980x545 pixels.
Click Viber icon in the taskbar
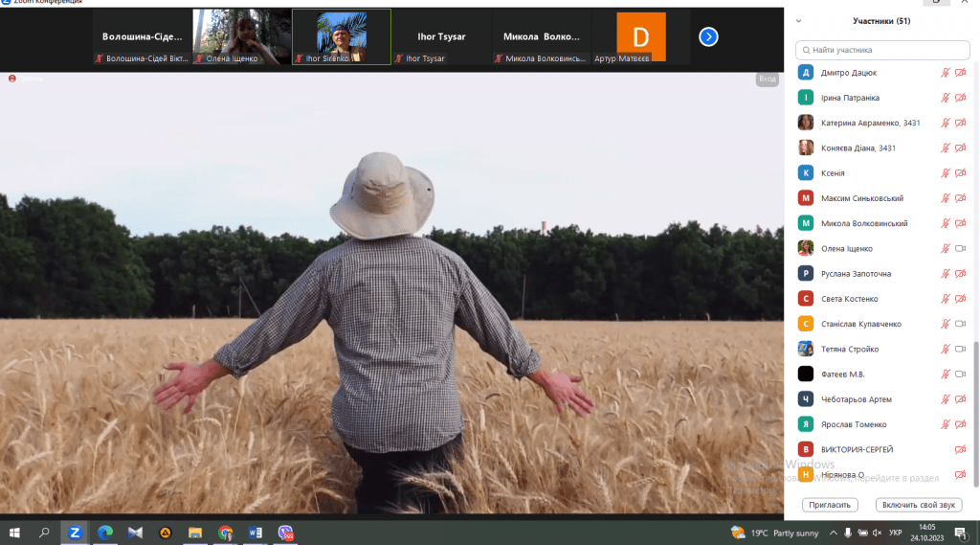click(285, 533)
